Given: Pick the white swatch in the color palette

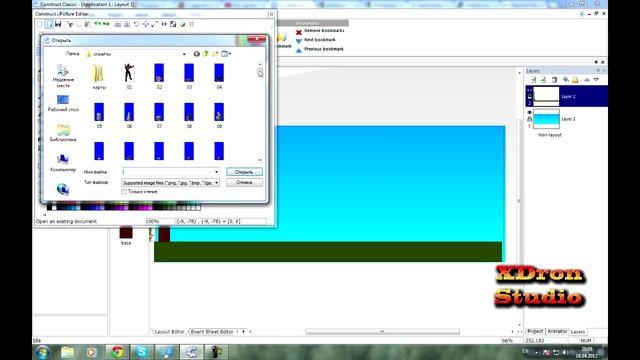Looking at the screenshot, I should (54, 208).
